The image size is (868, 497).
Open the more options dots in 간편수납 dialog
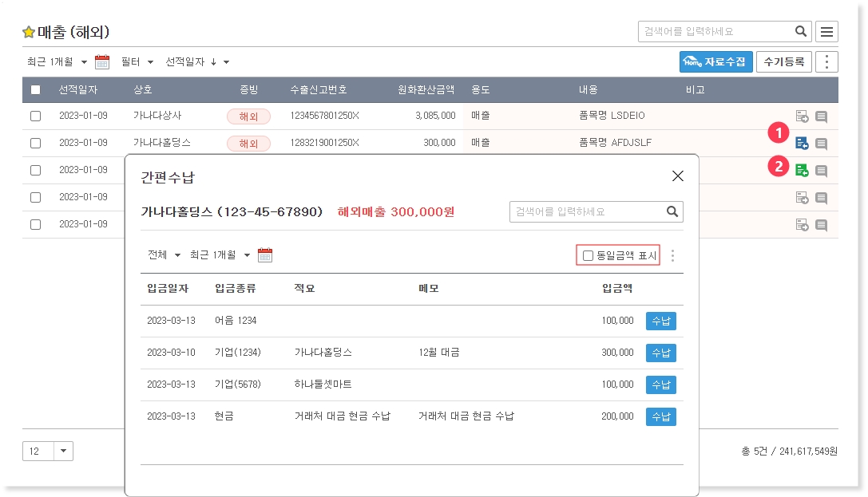click(x=672, y=256)
